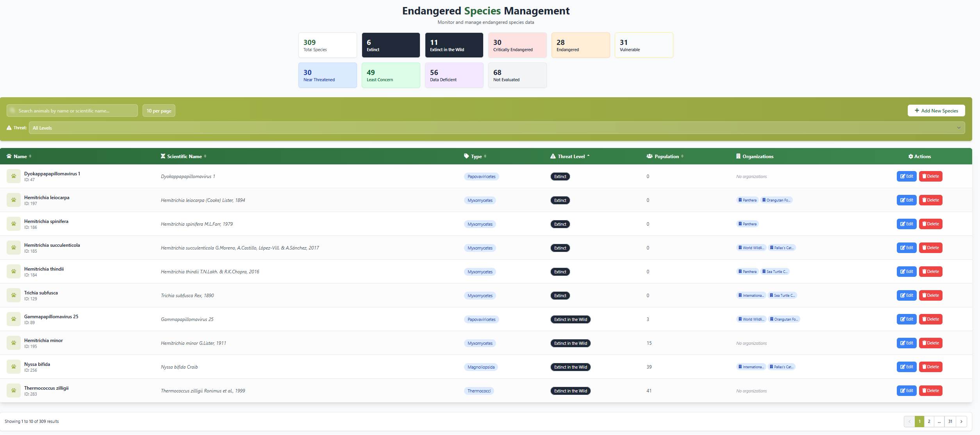Click the paw icon beside Gammapapillomavirus 25
The image size is (980, 435).
click(x=14, y=319)
